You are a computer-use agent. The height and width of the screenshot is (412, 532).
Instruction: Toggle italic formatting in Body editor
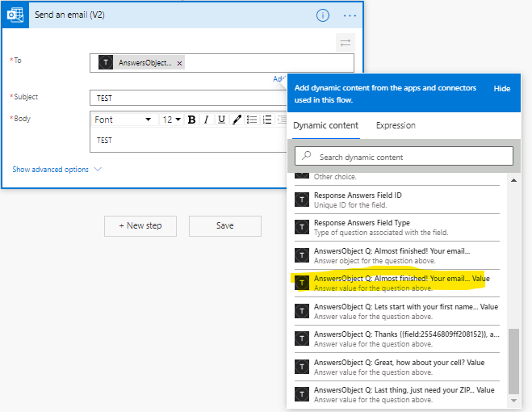[x=206, y=120]
